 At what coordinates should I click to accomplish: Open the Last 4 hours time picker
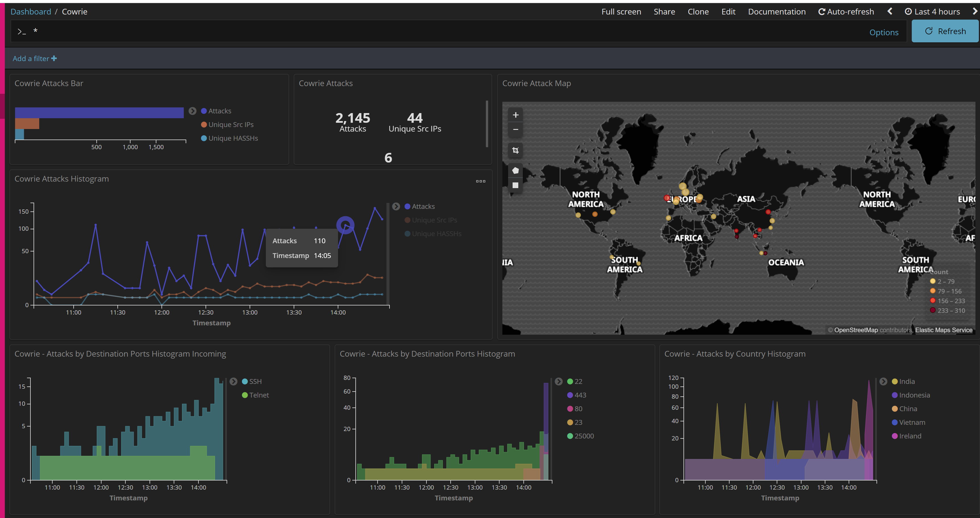932,12
